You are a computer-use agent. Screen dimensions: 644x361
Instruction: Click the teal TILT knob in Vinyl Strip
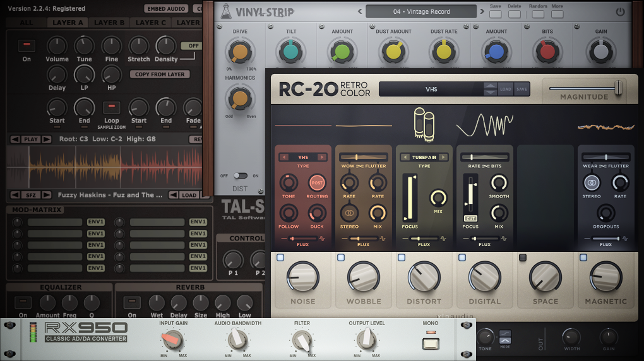pyautogui.click(x=291, y=52)
